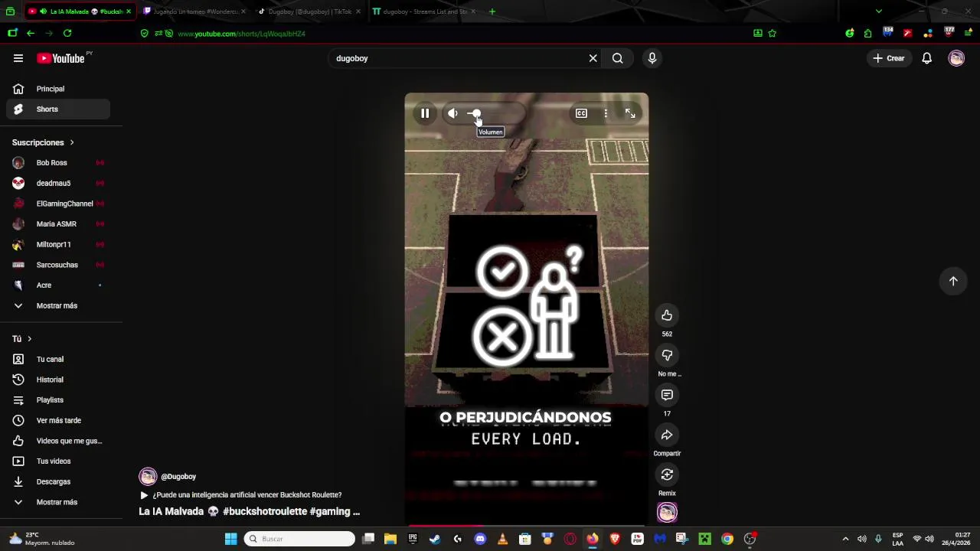Click the magnifier search button
Image resolution: width=980 pixels, height=551 pixels.
pyautogui.click(x=617, y=58)
